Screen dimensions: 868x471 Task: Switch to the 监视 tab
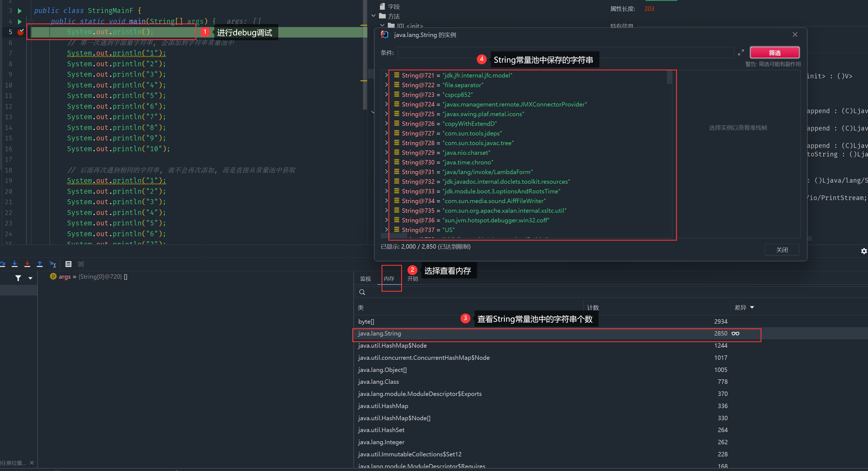pos(365,279)
